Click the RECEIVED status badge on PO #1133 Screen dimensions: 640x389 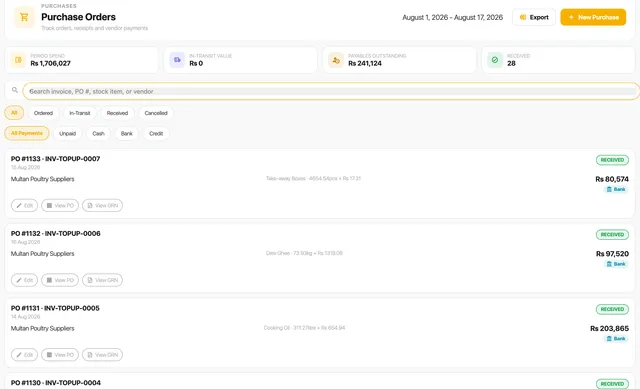(x=612, y=160)
